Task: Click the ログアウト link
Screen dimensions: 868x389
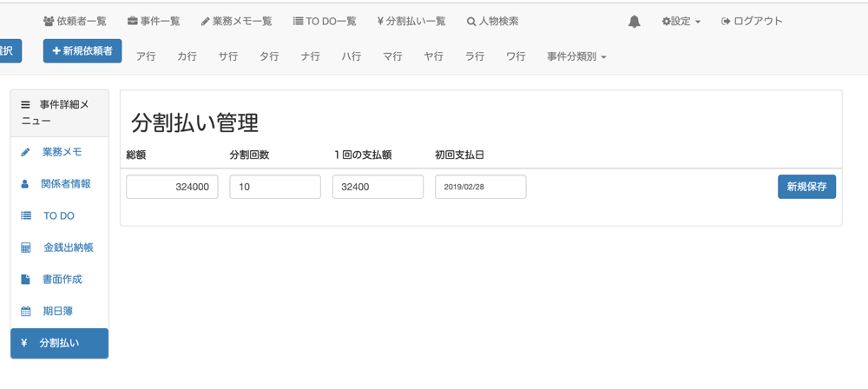Action: pyautogui.click(x=752, y=22)
